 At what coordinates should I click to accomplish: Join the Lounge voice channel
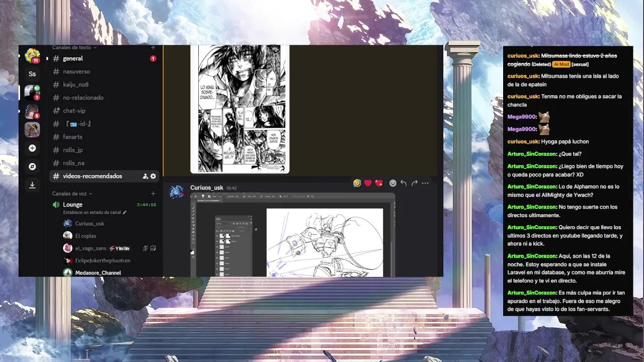click(72, 205)
